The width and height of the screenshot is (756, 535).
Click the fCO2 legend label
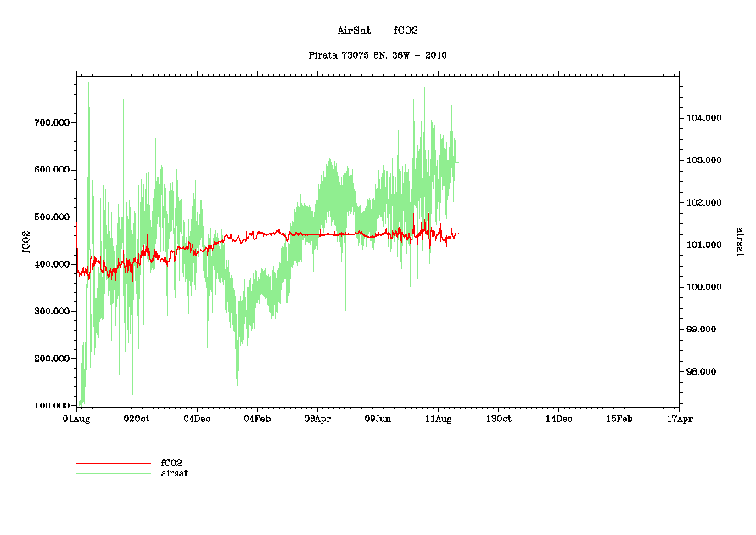click(171, 463)
